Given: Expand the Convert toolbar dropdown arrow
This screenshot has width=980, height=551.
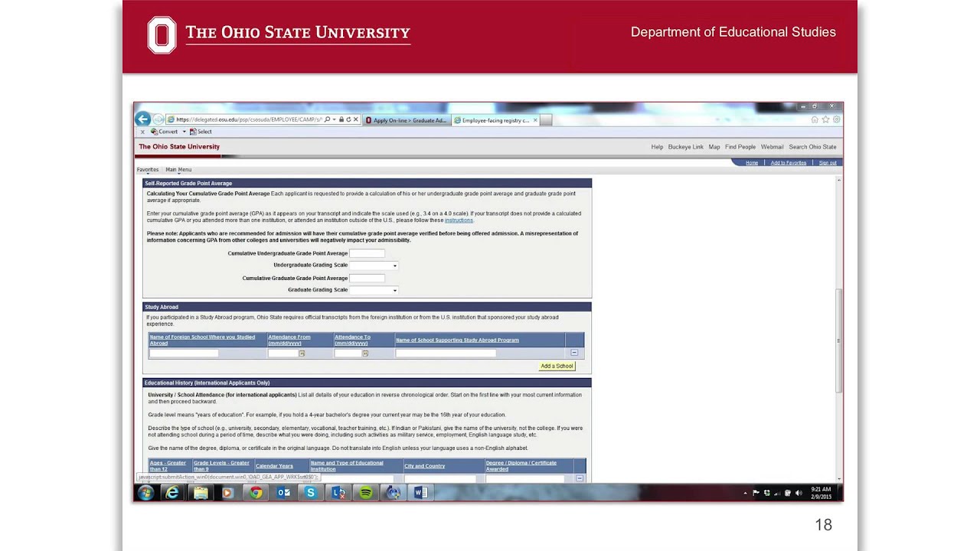Looking at the screenshot, I should tap(184, 132).
